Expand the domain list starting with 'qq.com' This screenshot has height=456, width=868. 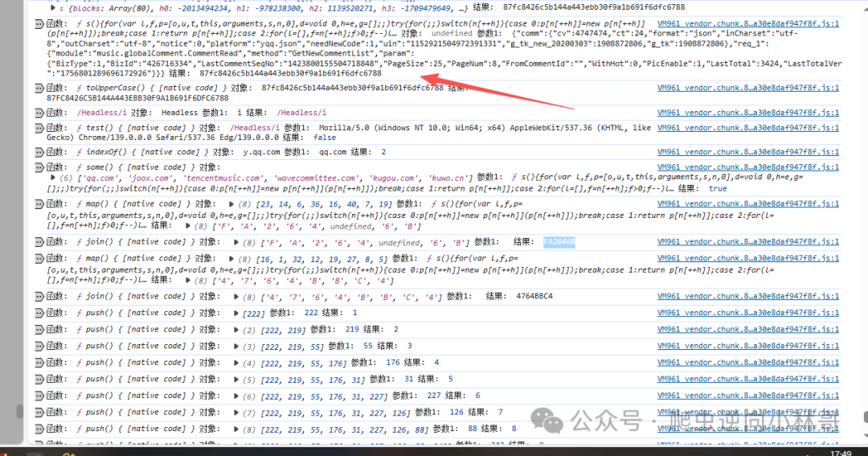coord(52,178)
